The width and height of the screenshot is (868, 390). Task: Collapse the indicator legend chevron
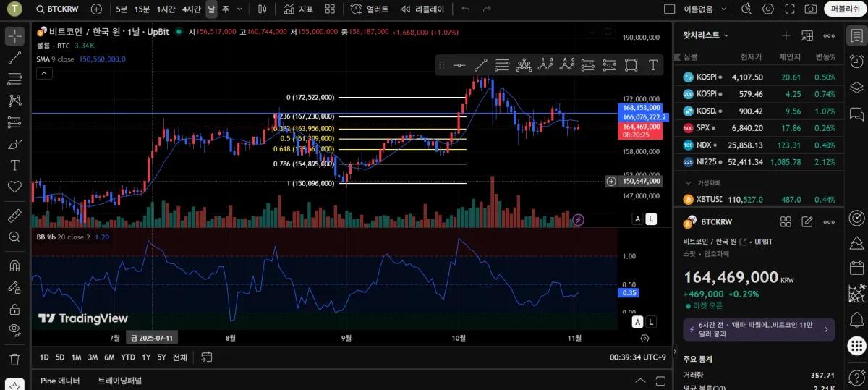43,73
